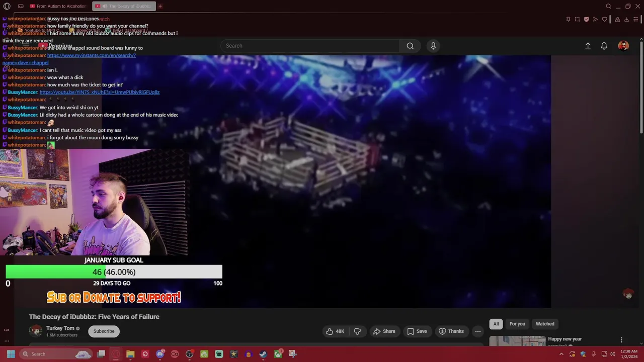Open options for Happy new year video

coord(621,340)
